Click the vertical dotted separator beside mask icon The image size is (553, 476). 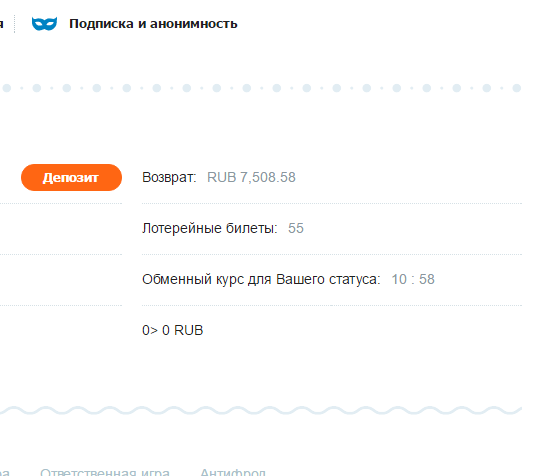pyautogui.click(x=14, y=24)
